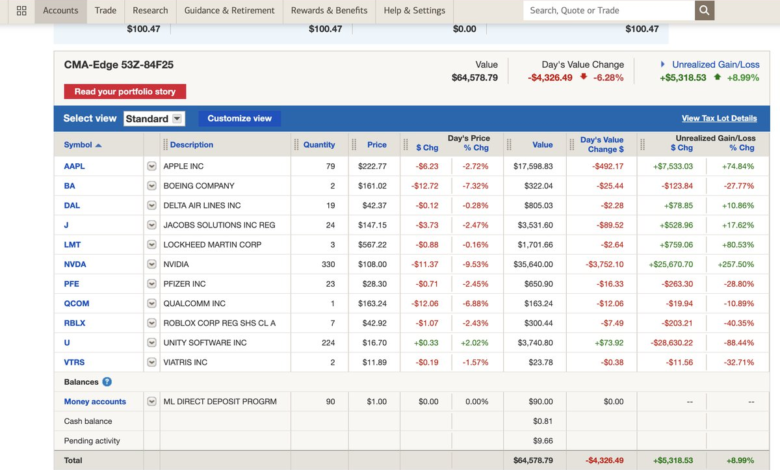Open the apps grid icon menu
The image size is (780, 470).
[21, 10]
